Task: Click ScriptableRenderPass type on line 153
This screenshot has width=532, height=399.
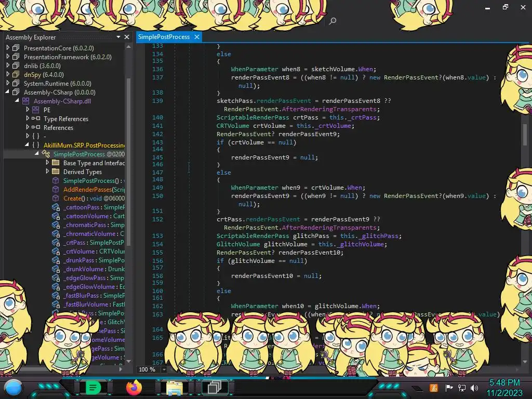Action: pyautogui.click(x=253, y=236)
